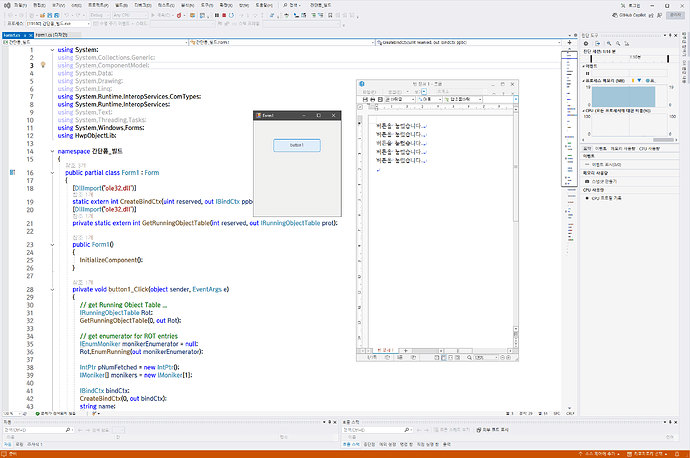This screenshot has width=690, height=458.
Task: Open the Any CPU platform dropdown
Action: click(x=130, y=15)
